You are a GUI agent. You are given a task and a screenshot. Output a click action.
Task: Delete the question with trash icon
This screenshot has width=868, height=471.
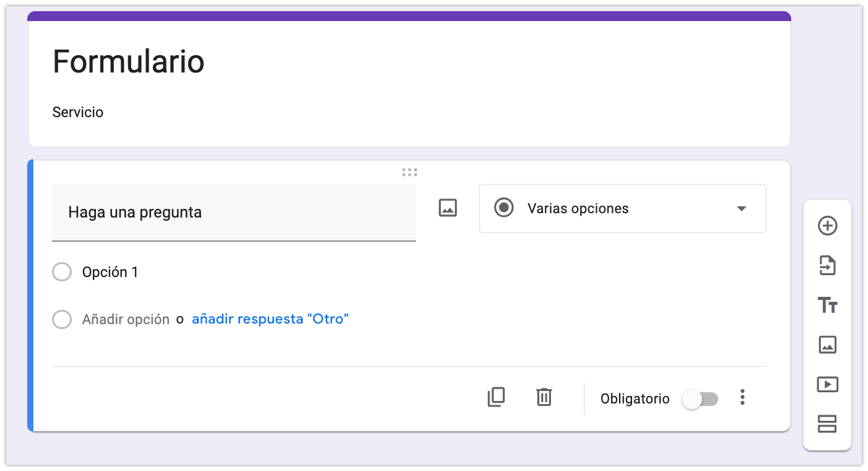click(x=544, y=397)
